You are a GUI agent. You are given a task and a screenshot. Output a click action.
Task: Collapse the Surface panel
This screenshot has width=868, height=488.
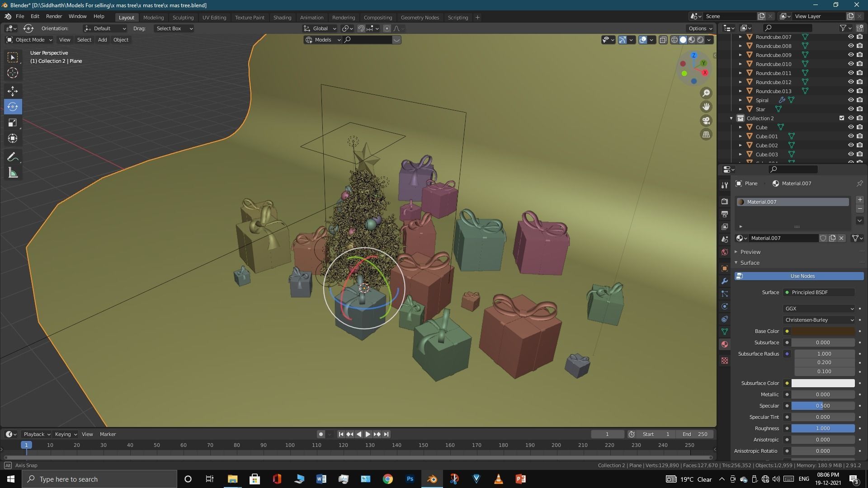(x=749, y=263)
